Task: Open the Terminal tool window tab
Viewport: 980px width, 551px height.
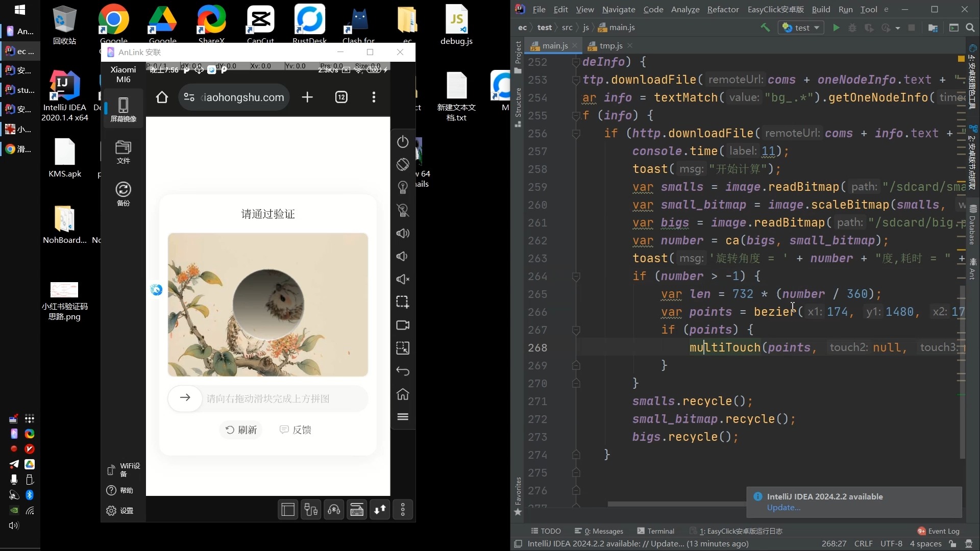Action: click(x=656, y=531)
